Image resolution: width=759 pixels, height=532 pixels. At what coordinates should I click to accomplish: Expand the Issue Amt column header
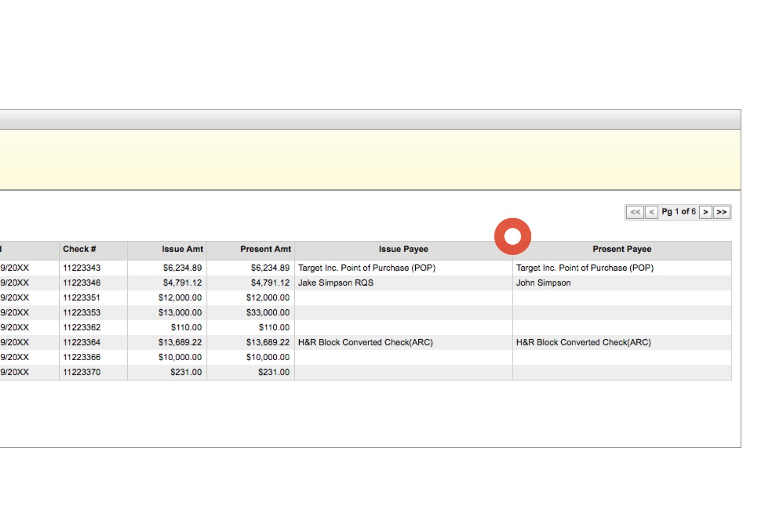[183, 249]
